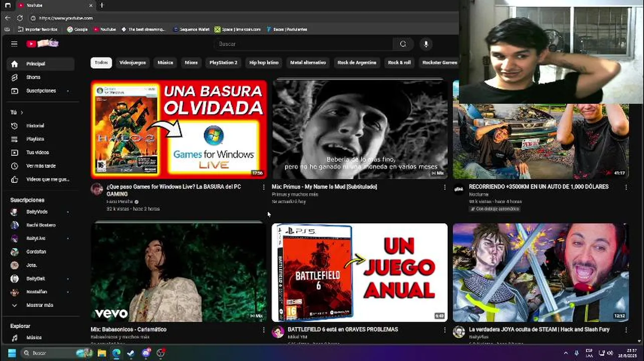Screen dimensions: 644x361
Task: Select the Rock & roll chip
Action: pos(399,63)
